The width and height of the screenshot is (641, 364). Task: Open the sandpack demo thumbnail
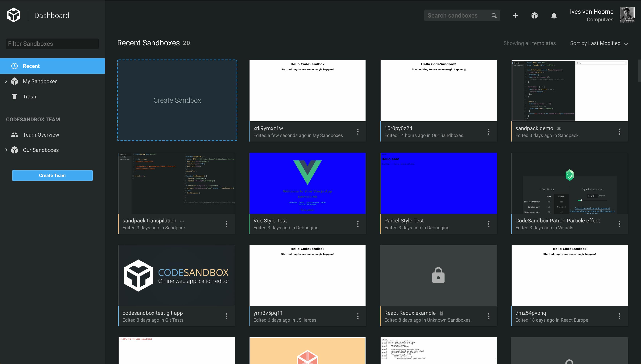(569, 91)
